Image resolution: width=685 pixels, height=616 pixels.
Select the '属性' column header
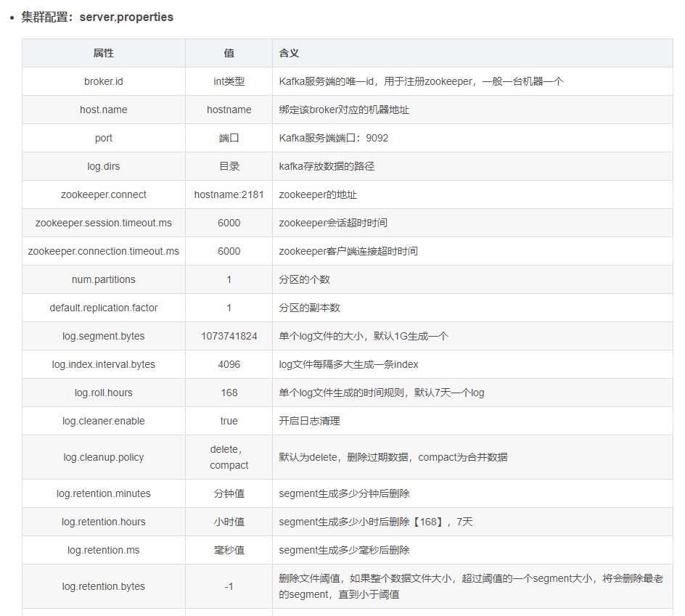104,53
